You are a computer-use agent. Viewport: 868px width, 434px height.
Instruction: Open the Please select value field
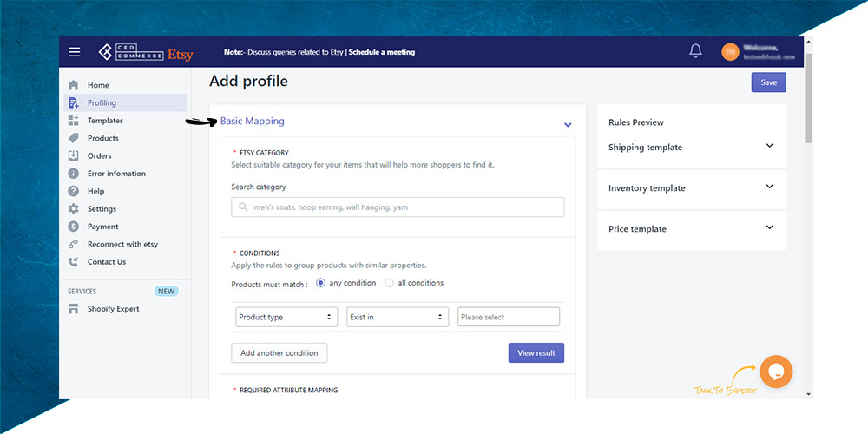coord(509,317)
